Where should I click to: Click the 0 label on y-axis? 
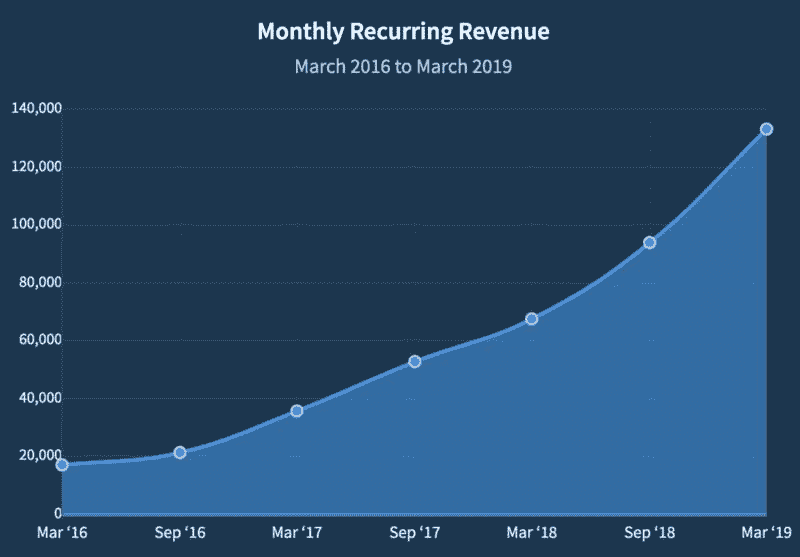click(58, 513)
